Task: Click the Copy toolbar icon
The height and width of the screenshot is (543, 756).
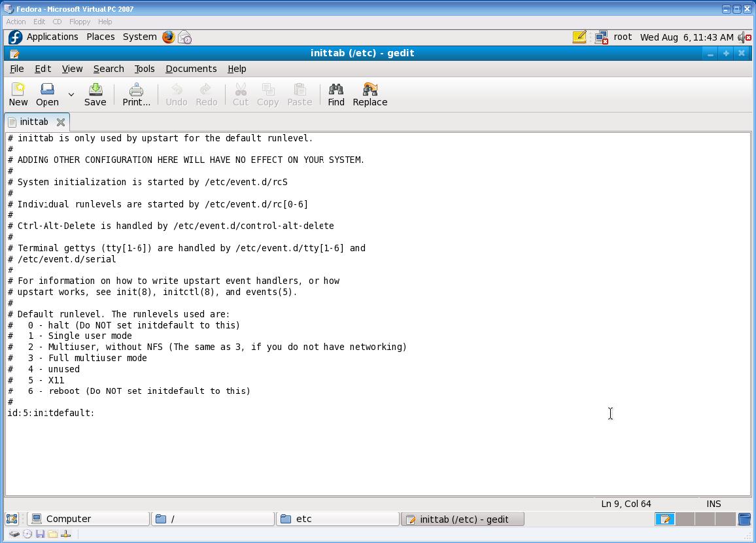Action: 267,94
